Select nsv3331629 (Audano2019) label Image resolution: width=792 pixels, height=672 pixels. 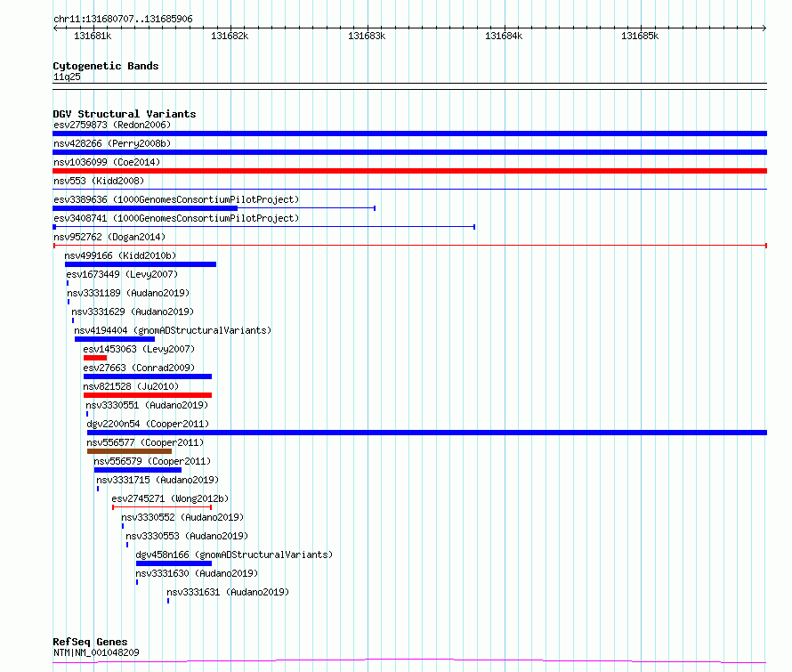[133, 312]
